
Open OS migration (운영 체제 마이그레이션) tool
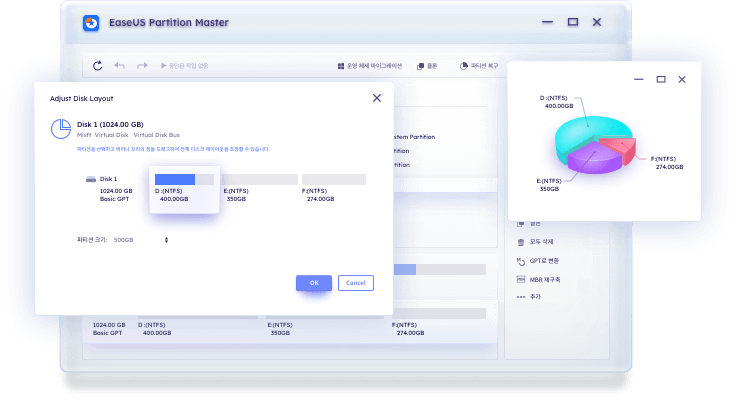[x=371, y=66]
